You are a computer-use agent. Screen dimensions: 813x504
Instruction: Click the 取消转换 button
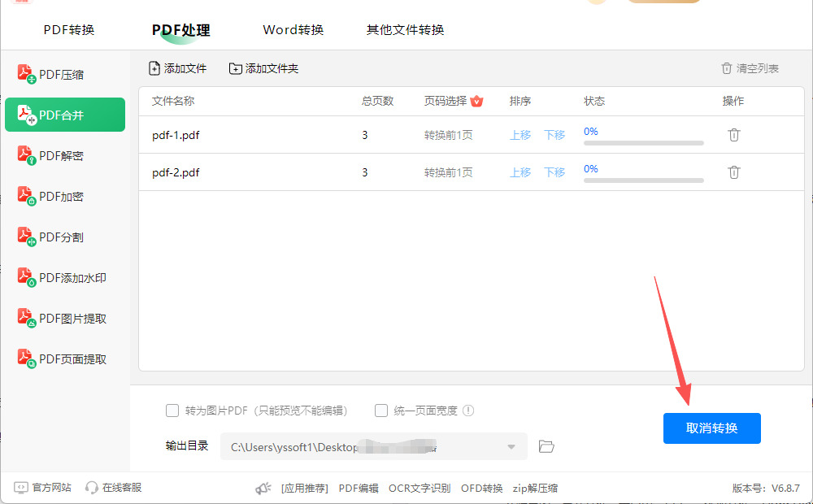[x=712, y=428]
